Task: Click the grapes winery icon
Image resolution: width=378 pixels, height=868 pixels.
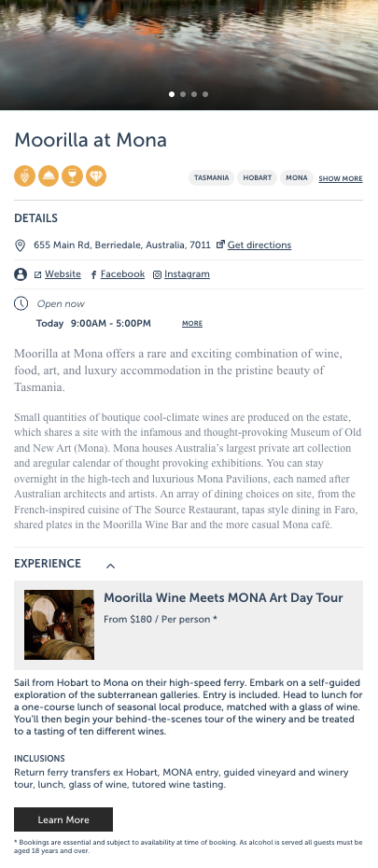Action: [25, 176]
